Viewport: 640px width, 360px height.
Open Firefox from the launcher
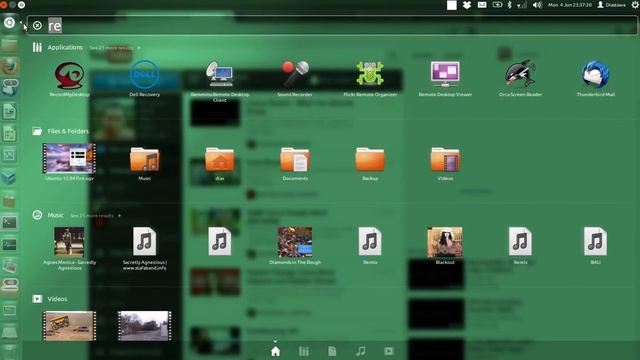[x=9, y=66]
